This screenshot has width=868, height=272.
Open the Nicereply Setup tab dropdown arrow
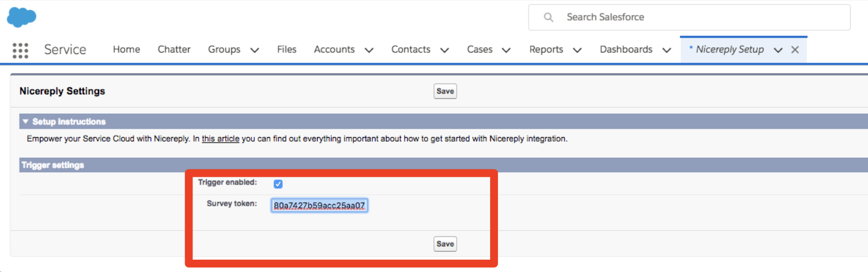click(778, 50)
